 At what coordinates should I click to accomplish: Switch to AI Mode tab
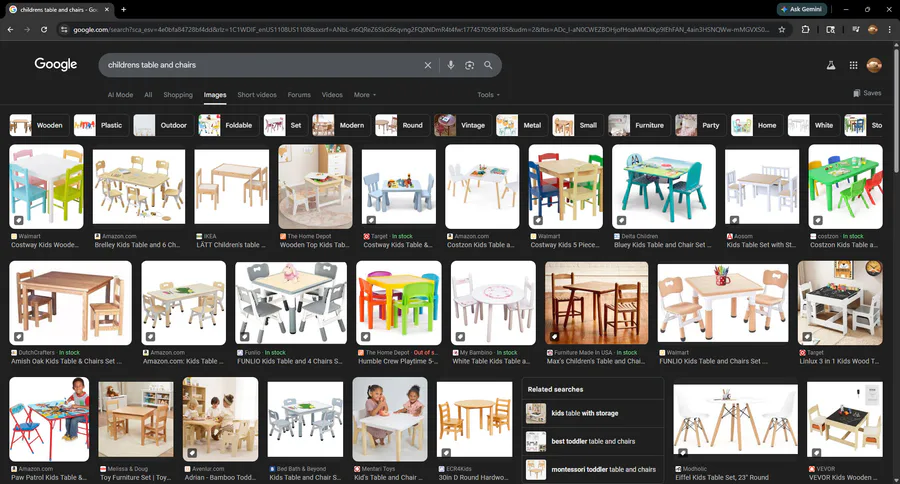[x=120, y=95]
